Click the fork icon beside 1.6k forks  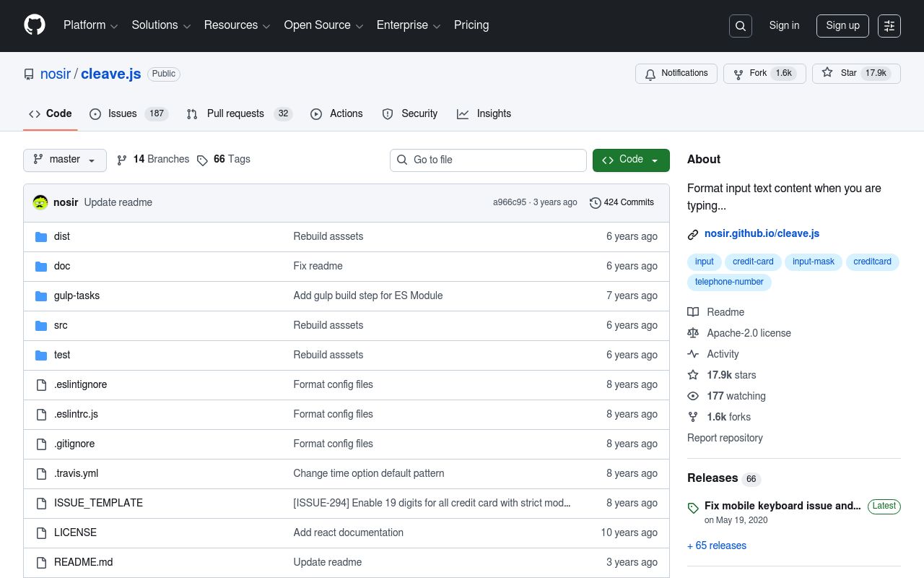coord(693,417)
